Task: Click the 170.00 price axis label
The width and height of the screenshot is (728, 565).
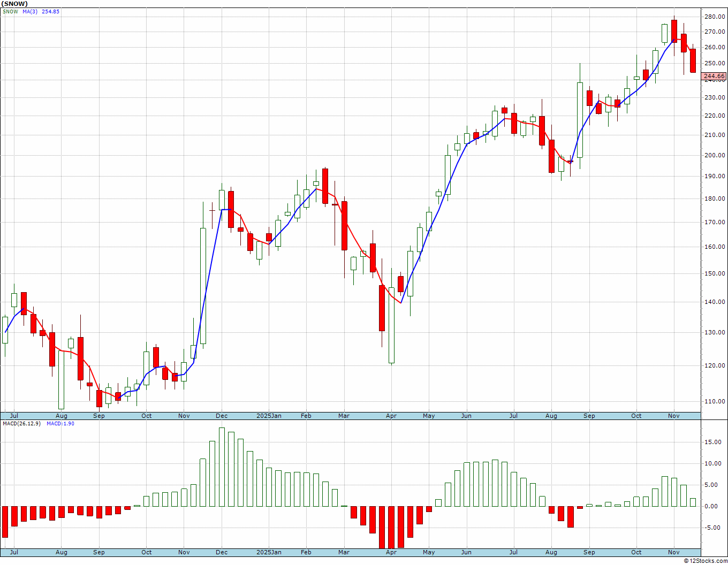Action: (x=715, y=222)
